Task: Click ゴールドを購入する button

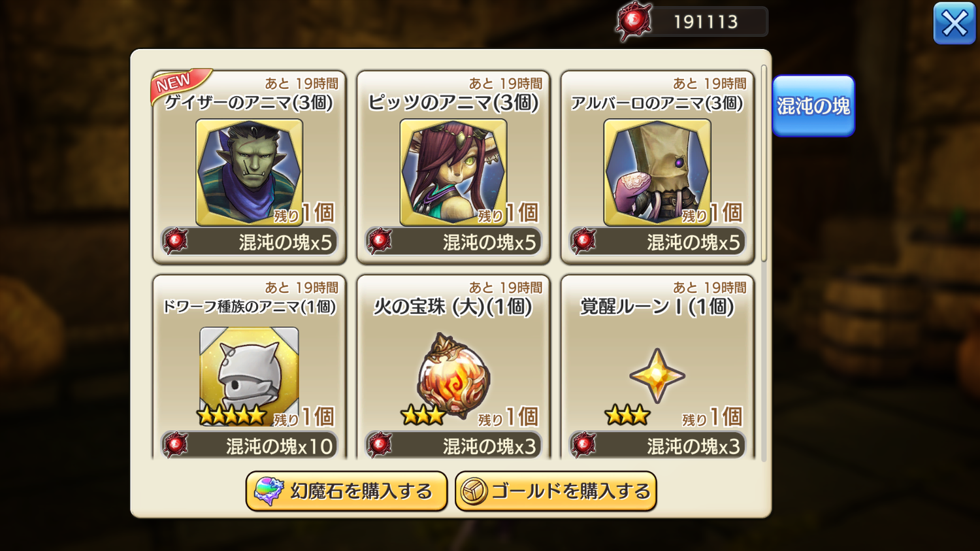Action: (x=555, y=491)
